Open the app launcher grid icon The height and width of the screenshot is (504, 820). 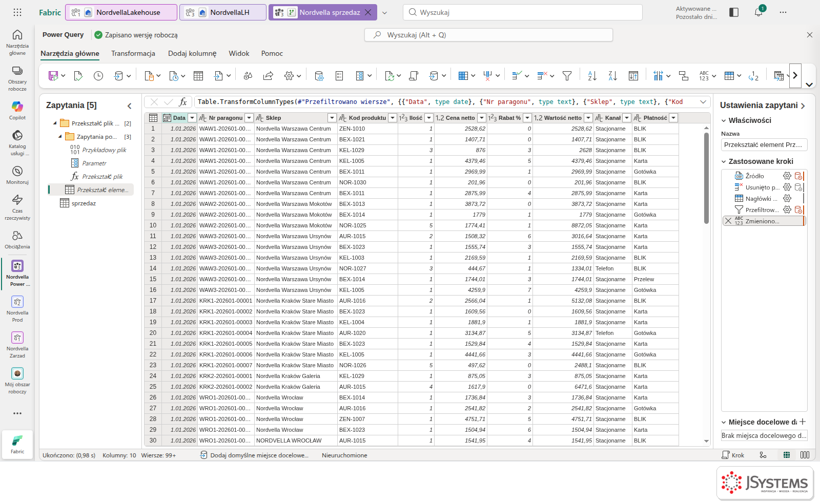click(x=17, y=12)
